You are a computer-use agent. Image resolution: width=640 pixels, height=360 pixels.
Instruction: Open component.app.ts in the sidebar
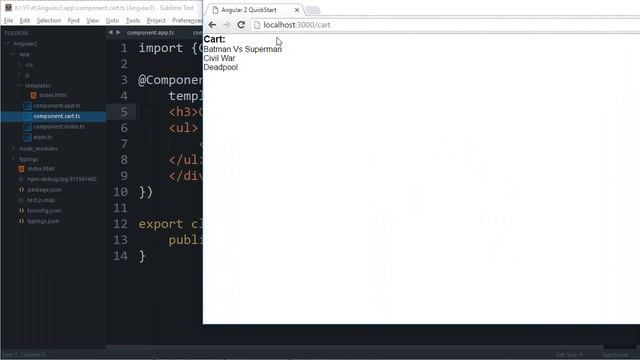tap(57, 106)
